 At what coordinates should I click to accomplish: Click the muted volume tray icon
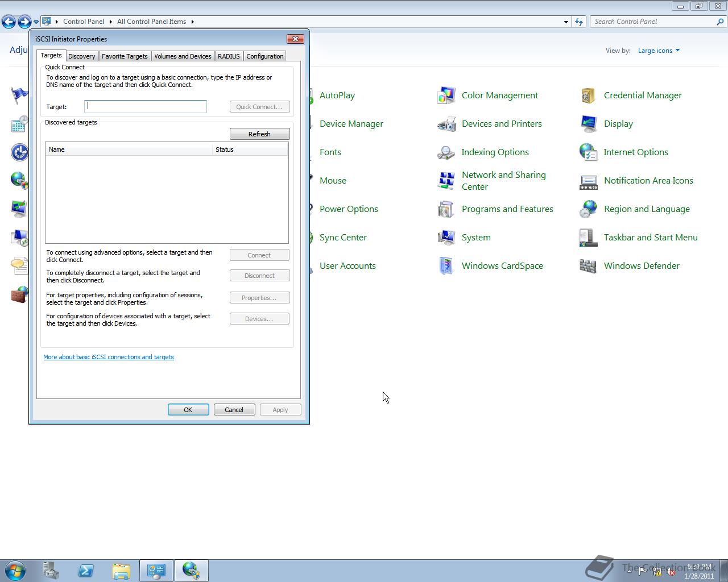(x=671, y=572)
